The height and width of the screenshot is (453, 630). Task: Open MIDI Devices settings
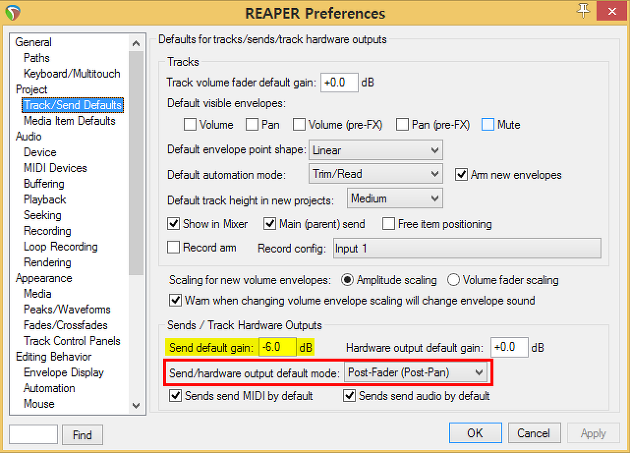point(55,168)
